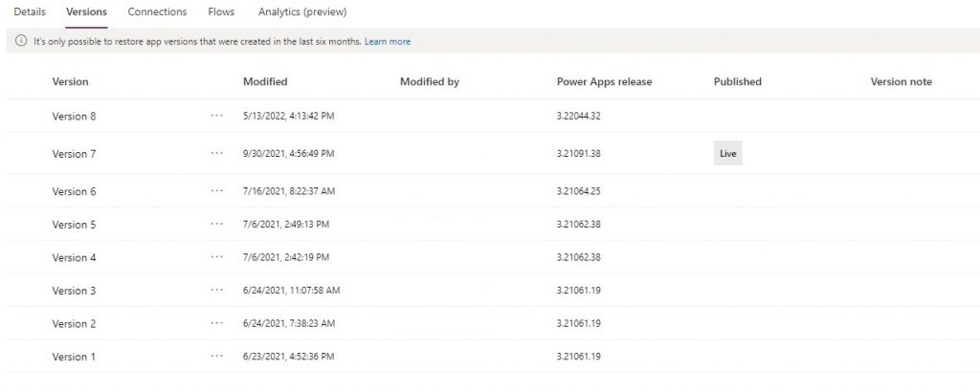Follow the Learn more link
The height and width of the screenshot is (392, 980).
click(388, 42)
